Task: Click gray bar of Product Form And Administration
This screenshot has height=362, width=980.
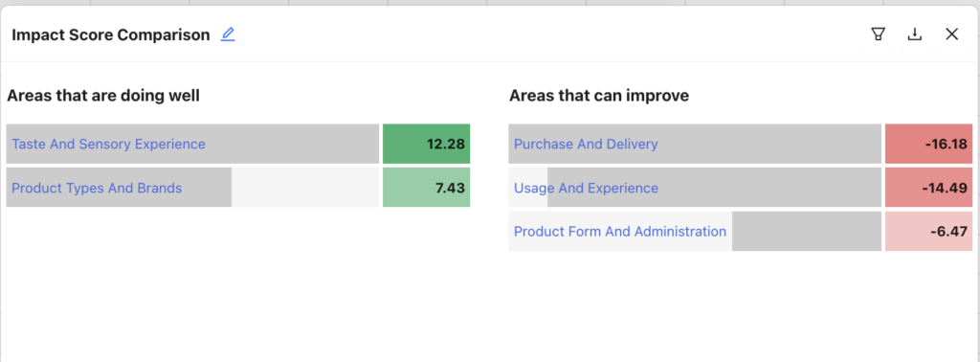Action: click(806, 232)
